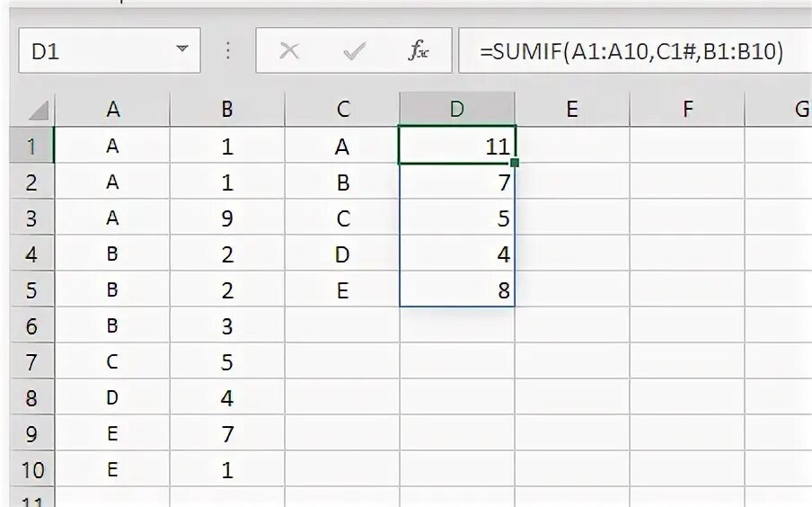Select cell B8 containing 4
Image resolution: width=812 pixels, height=507 pixels.
click(227, 397)
